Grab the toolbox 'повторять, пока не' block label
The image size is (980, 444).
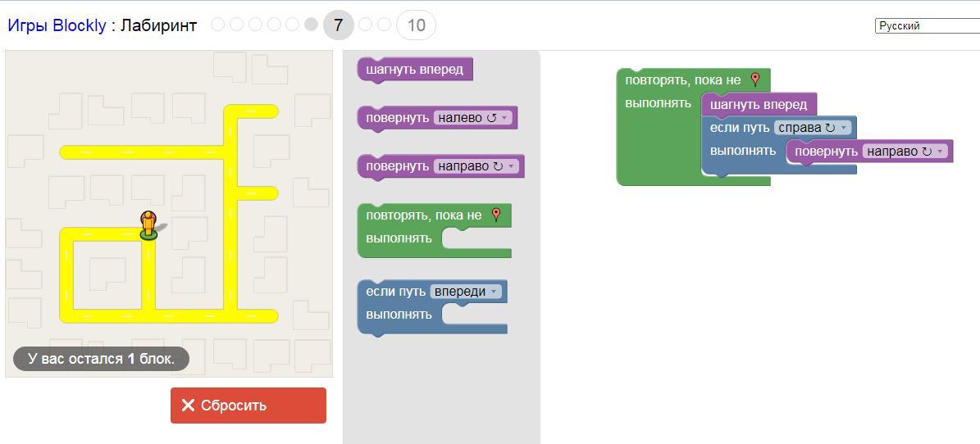[423, 215]
